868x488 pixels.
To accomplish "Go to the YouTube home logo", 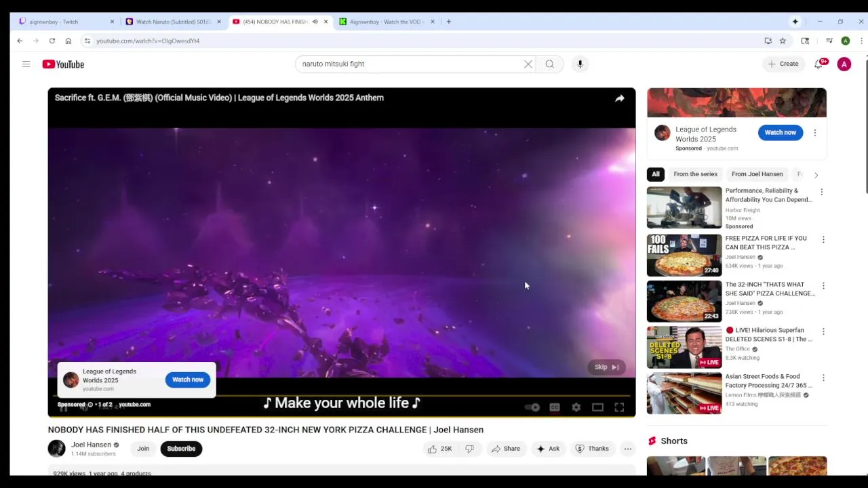I will coord(63,64).
